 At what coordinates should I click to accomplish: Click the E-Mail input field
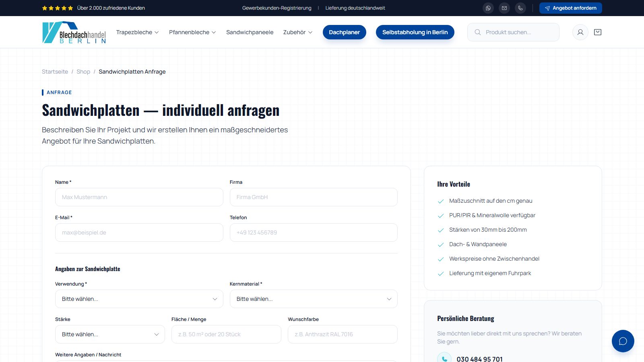139,232
